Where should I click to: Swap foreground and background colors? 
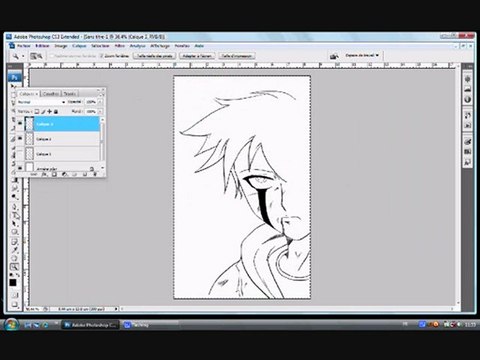coord(17,275)
